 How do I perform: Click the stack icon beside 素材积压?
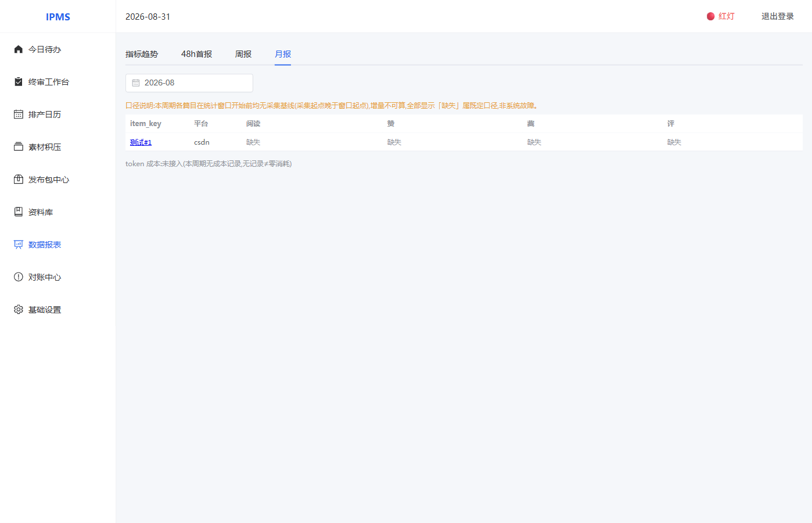click(19, 147)
